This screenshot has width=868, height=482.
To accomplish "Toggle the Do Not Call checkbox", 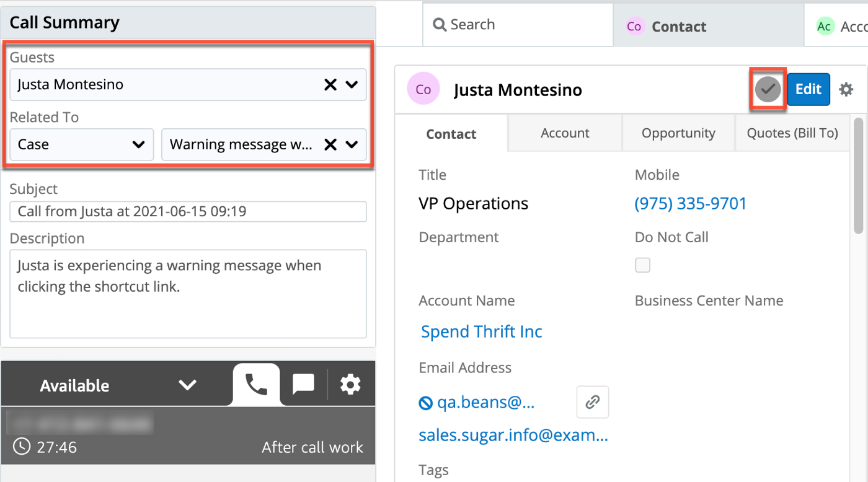I will tap(643, 265).
